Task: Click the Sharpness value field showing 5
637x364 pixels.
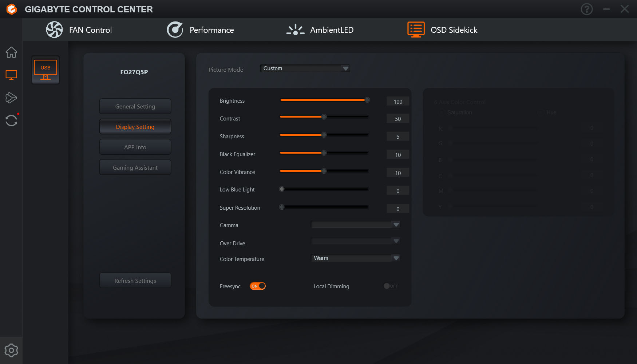Action: pyautogui.click(x=398, y=136)
